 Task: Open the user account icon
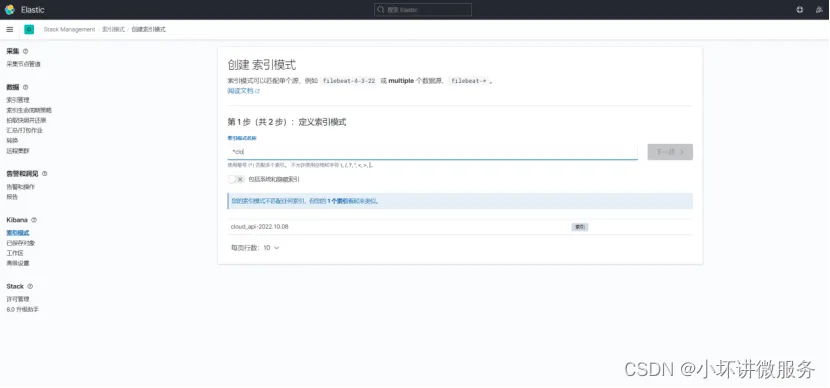[819, 10]
